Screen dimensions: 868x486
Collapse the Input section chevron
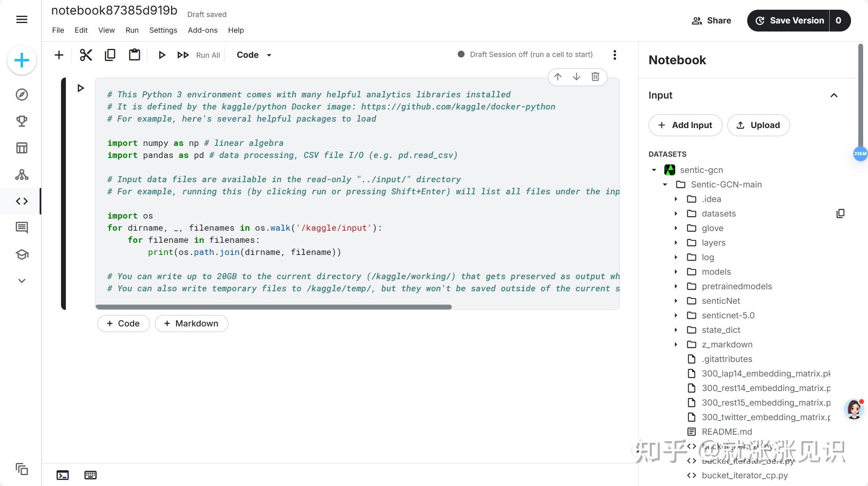(834, 95)
